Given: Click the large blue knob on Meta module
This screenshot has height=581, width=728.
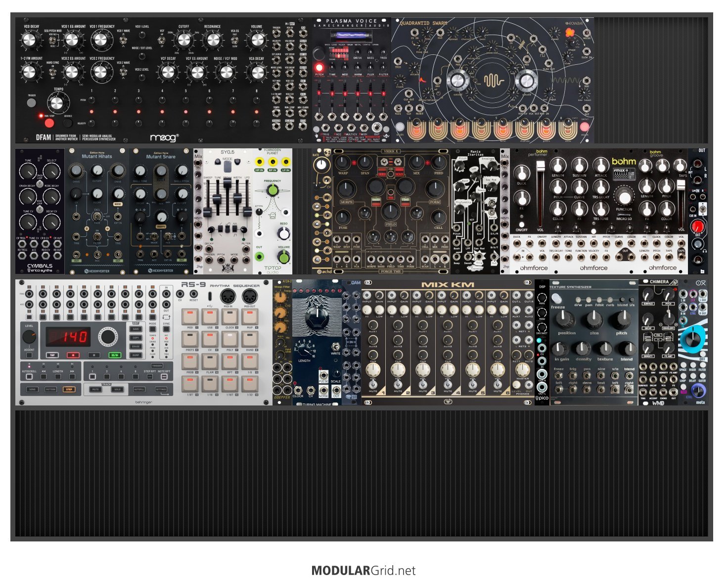Looking at the screenshot, I should [x=692, y=340].
